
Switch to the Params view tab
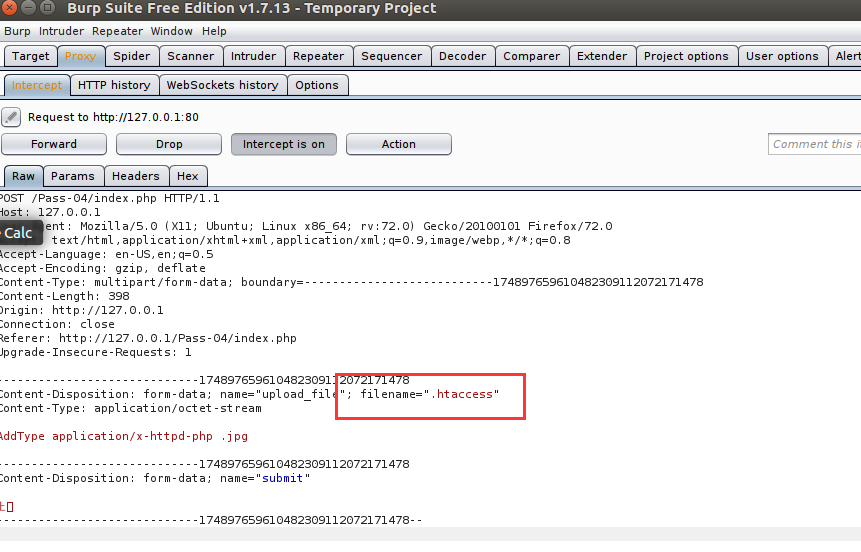coord(72,176)
